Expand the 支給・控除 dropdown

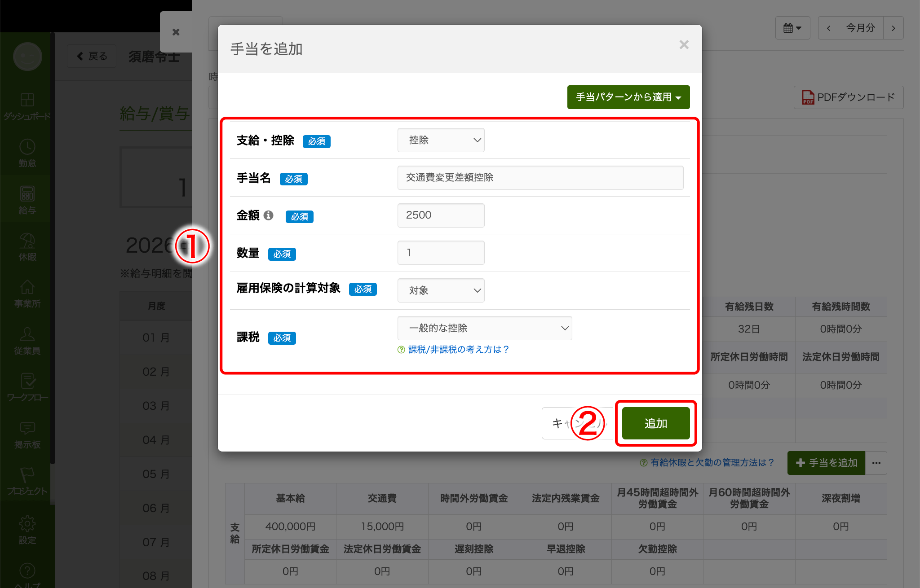coord(441,140)
